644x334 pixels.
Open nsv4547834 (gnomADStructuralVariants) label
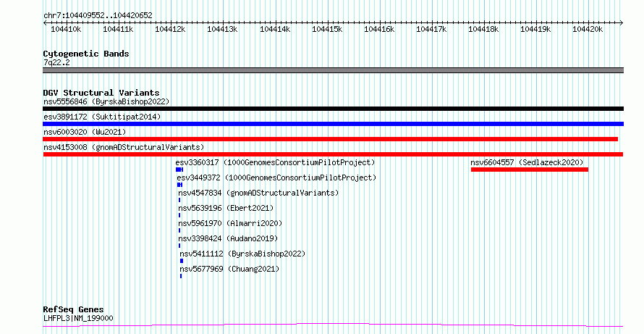pos(258,193)
